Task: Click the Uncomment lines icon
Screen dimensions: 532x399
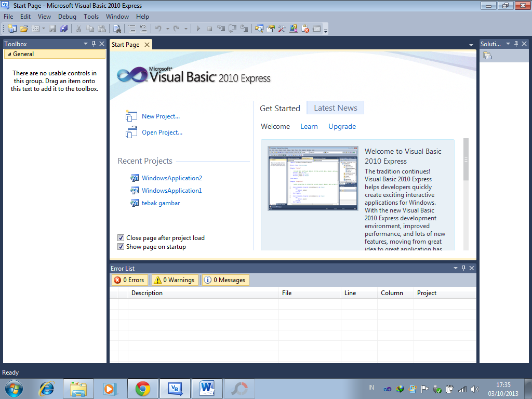Action: pyautogui.click(x=143, y=29)
